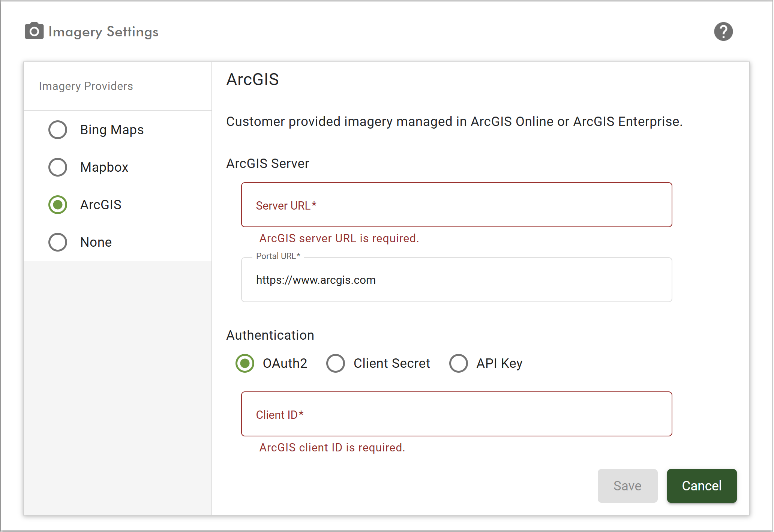Click the greyed-out Save button

[x=627, y=486]
